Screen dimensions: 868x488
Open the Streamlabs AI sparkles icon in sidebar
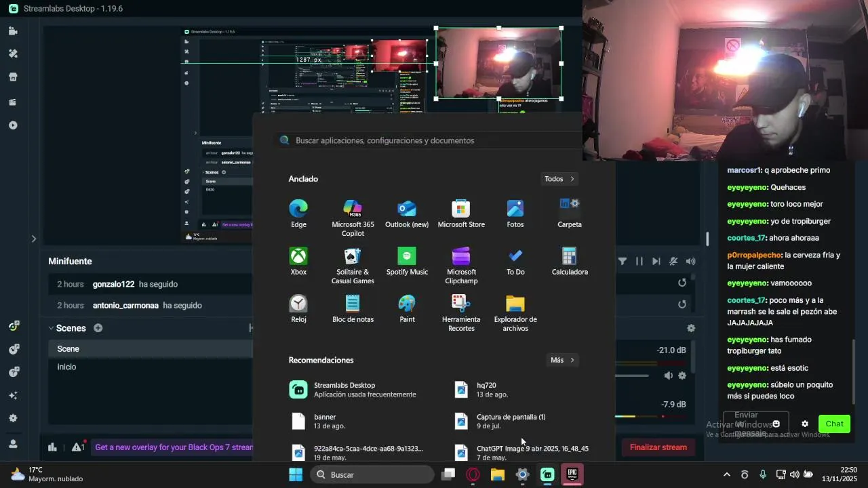tap(13, 395)
